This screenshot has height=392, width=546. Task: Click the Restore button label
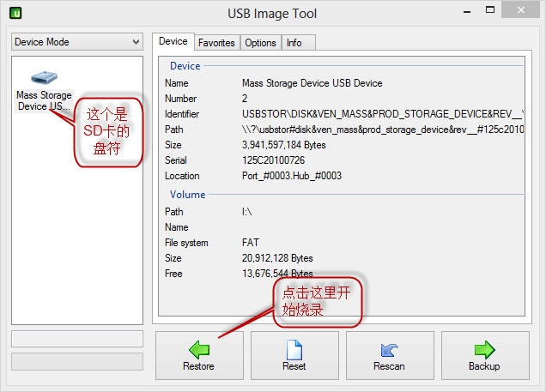pos(198,366)
